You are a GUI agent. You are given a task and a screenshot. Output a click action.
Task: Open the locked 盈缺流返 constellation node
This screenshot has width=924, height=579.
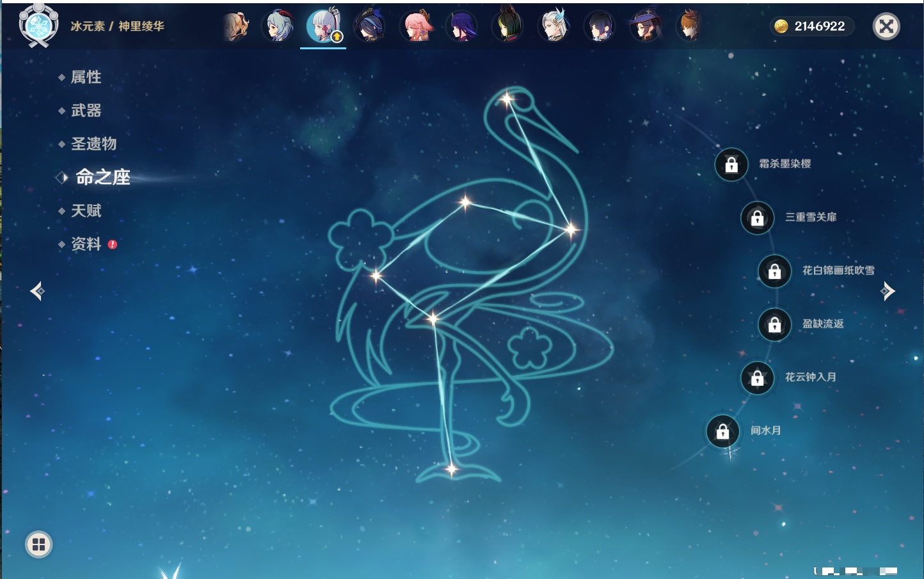click(x=775, y=324)
